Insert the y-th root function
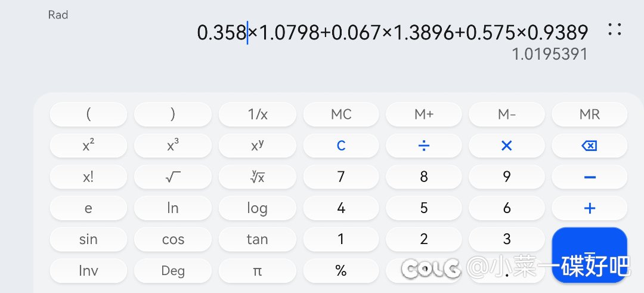Image resolution: width=644 pixels, height=293 pixels. pos(257,177)
